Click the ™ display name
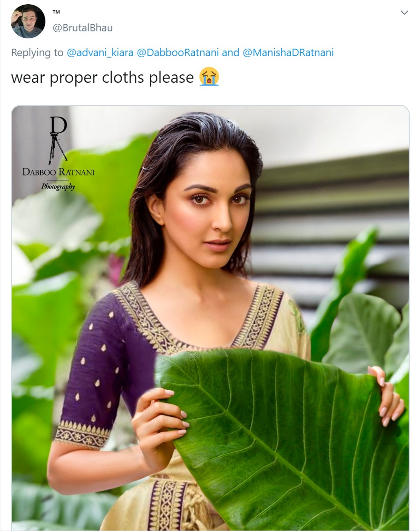Image resolution: width=419 pixels, height=532 pixels. pos(56,12)
